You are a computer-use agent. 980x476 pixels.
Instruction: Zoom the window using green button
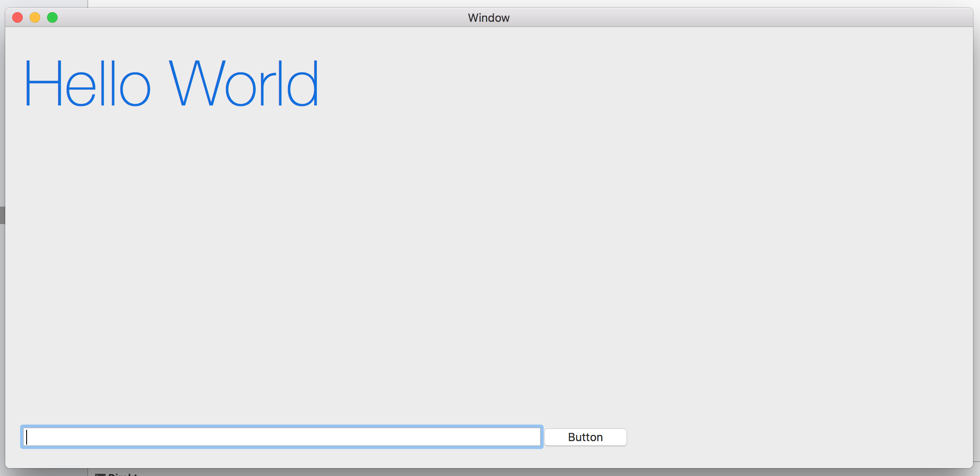(52, 17)
